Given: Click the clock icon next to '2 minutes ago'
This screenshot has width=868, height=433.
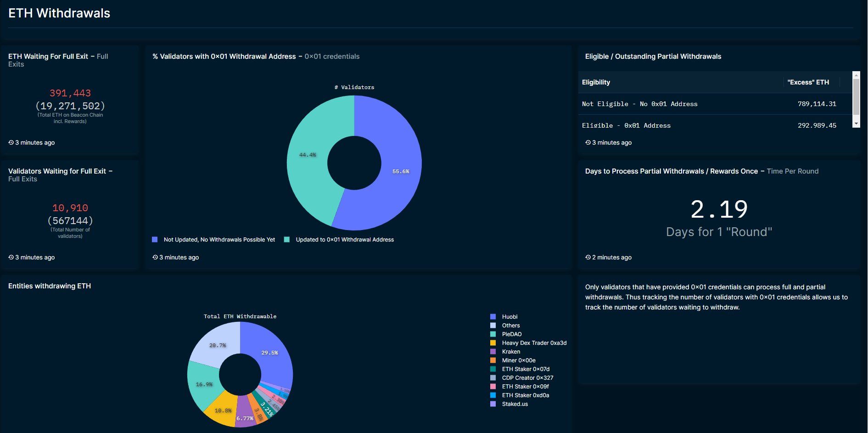Looking at the screenshot, I should [588, 258].
